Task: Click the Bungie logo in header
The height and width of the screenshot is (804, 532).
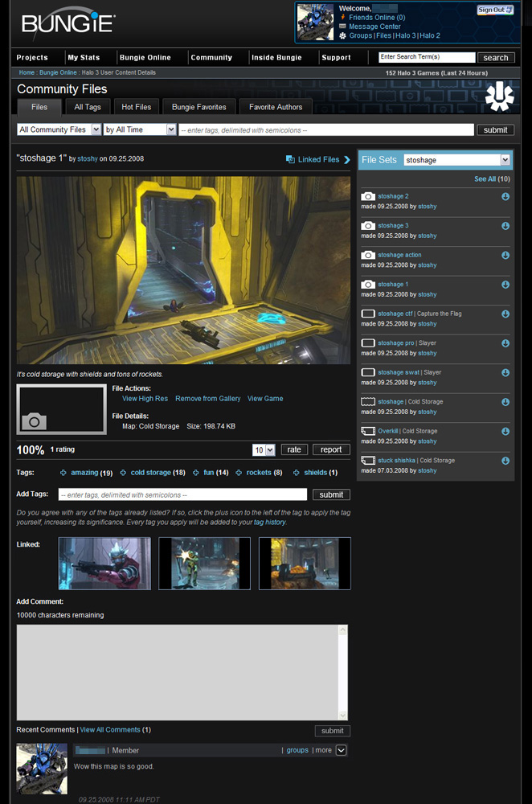Action: pos(68,24)
